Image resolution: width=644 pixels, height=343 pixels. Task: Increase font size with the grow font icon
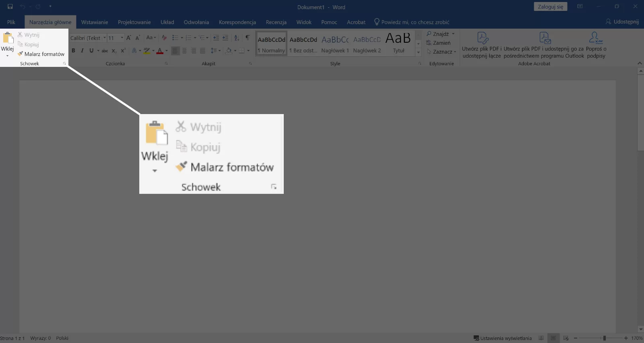click(x=129, y=38)
